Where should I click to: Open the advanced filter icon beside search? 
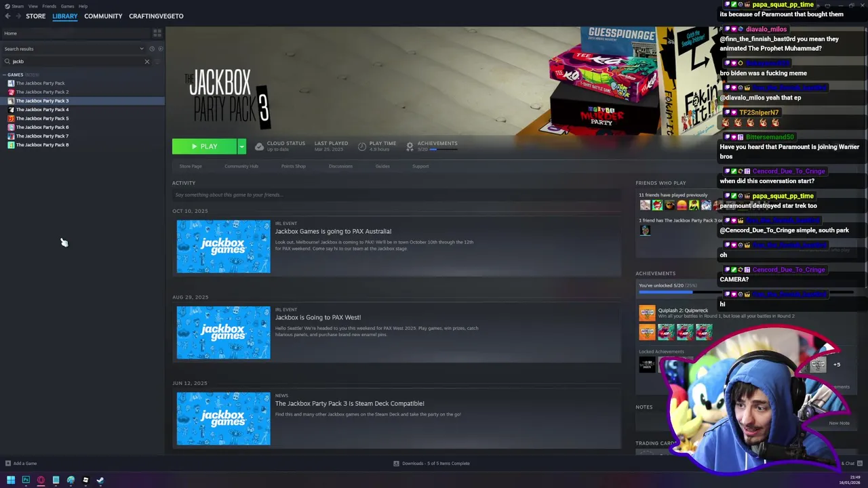(x=158, y=62)
